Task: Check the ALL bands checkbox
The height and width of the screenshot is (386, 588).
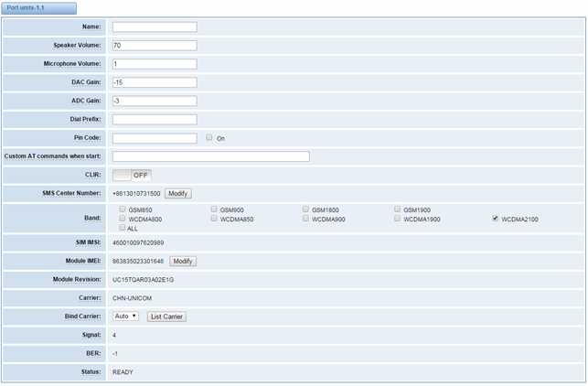Action: pyautogui.click(x=123, y=228)
